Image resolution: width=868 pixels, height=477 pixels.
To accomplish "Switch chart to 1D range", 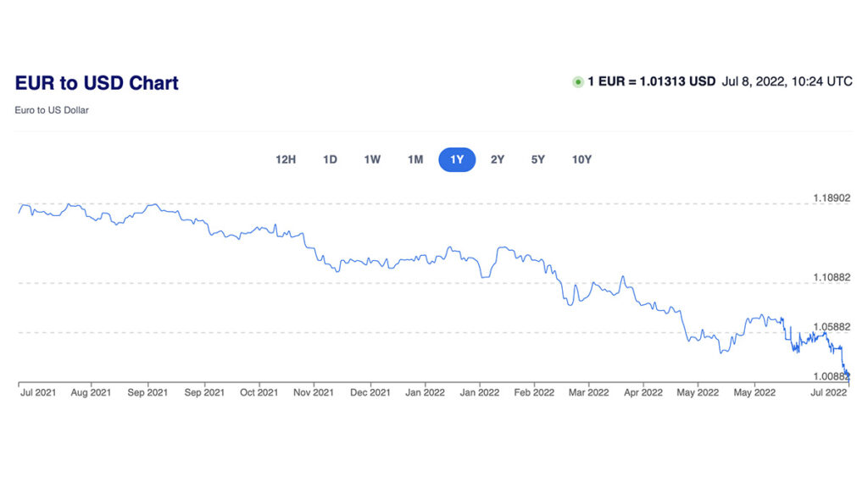I will point(331,159).
